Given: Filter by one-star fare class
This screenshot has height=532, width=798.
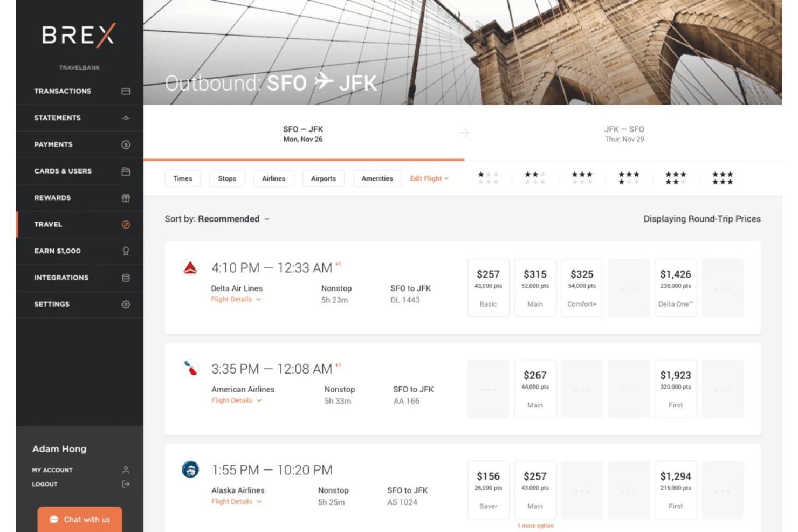Looking at the screenshot, I should 488,178.
